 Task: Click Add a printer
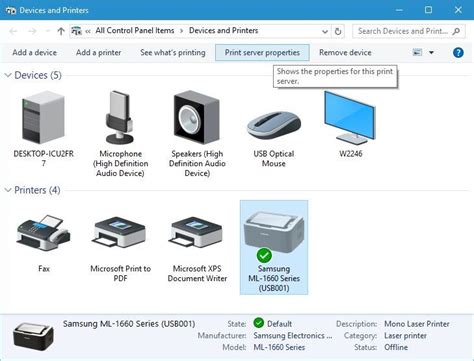point(99,53)
